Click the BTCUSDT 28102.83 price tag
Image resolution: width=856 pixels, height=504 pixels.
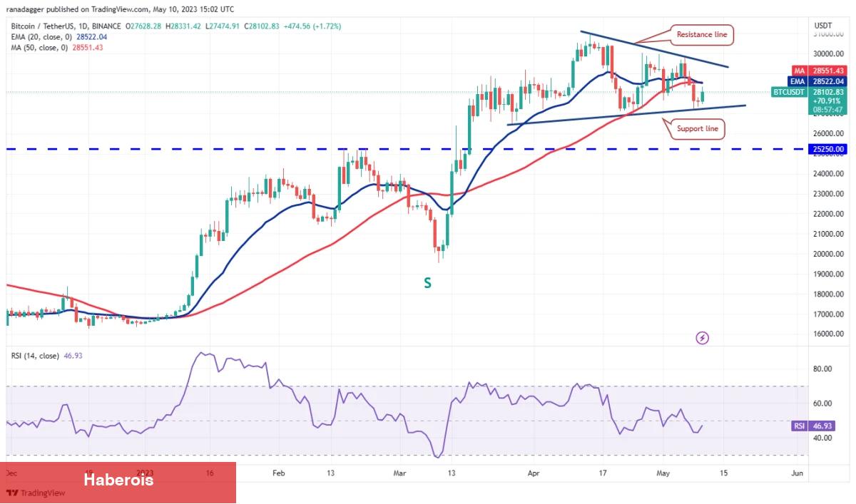pos(810,92)
